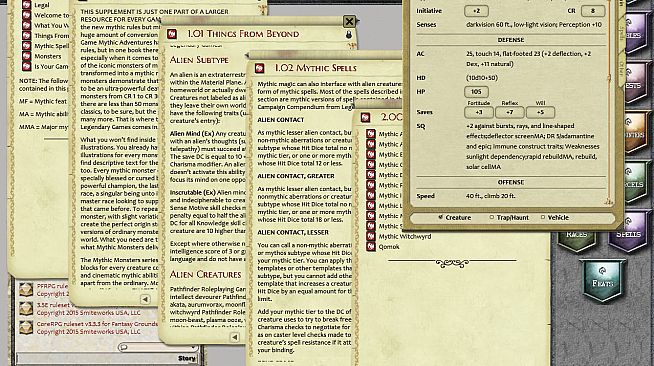The image size is (654, 366).
Task: Open the 'Mythic D' list entry icon
Action: click(x=371, y=175)
